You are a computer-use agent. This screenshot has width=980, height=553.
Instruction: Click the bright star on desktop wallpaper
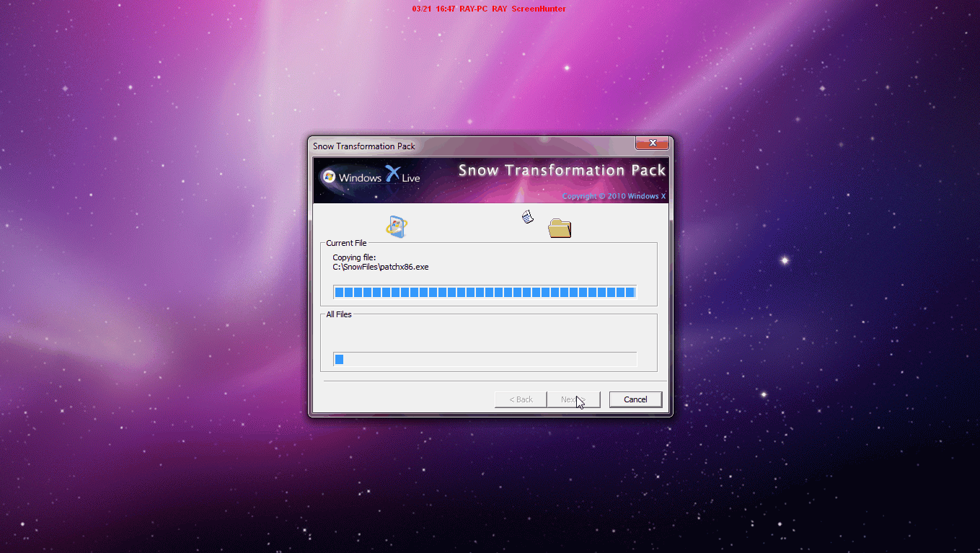coord(785,260)
